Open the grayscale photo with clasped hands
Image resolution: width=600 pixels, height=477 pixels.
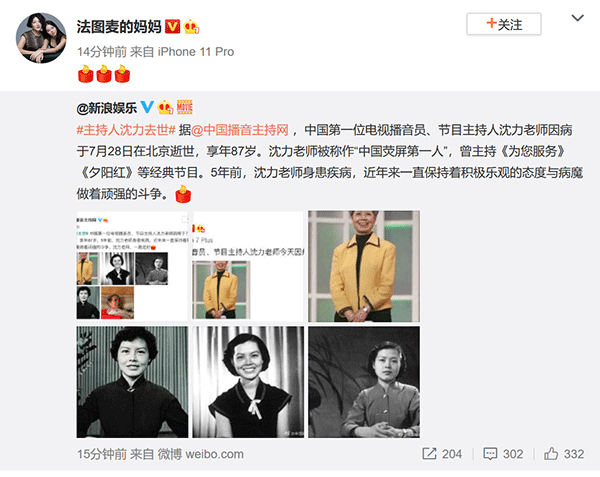(364, 382)
